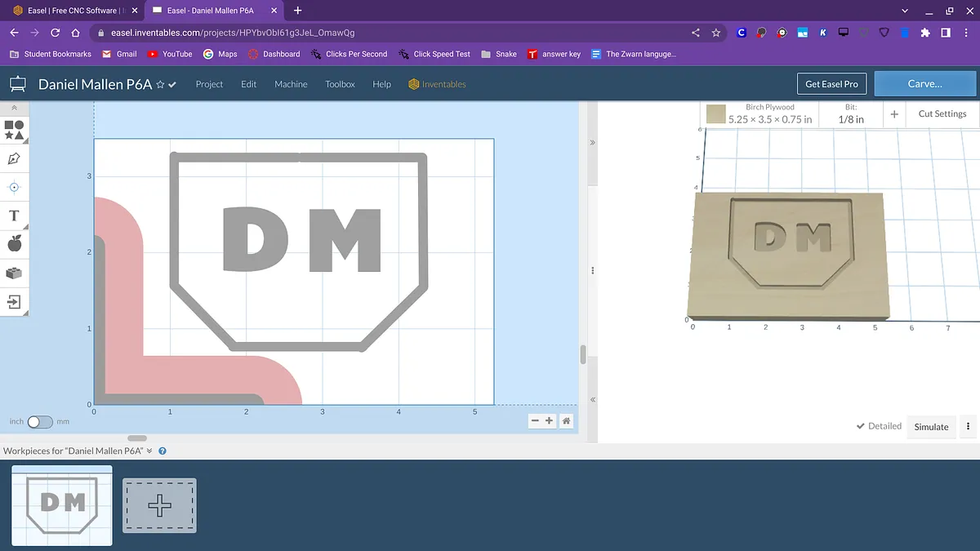Zoom in on the design canvas
Screen dimensions: 980x551
coord(549,421)
